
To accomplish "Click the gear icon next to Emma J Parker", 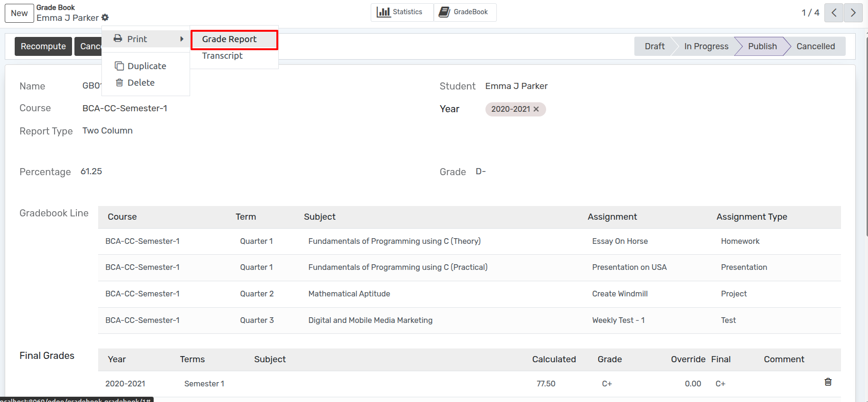I will 105,18.
